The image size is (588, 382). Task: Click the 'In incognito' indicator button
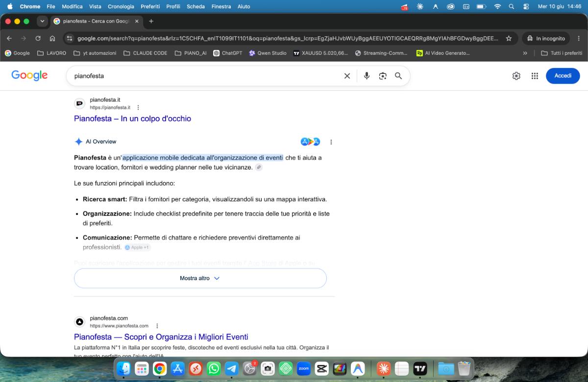tap(545, 38)
